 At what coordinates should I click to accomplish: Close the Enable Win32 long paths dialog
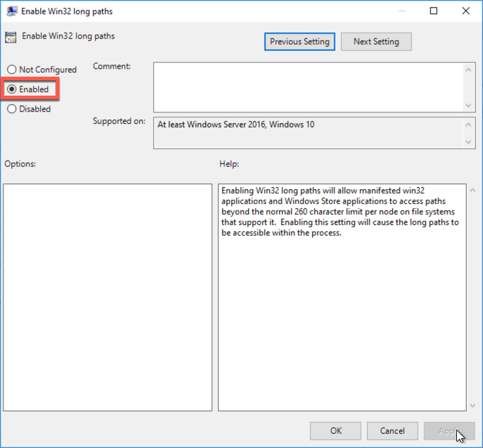pos(465,11)
